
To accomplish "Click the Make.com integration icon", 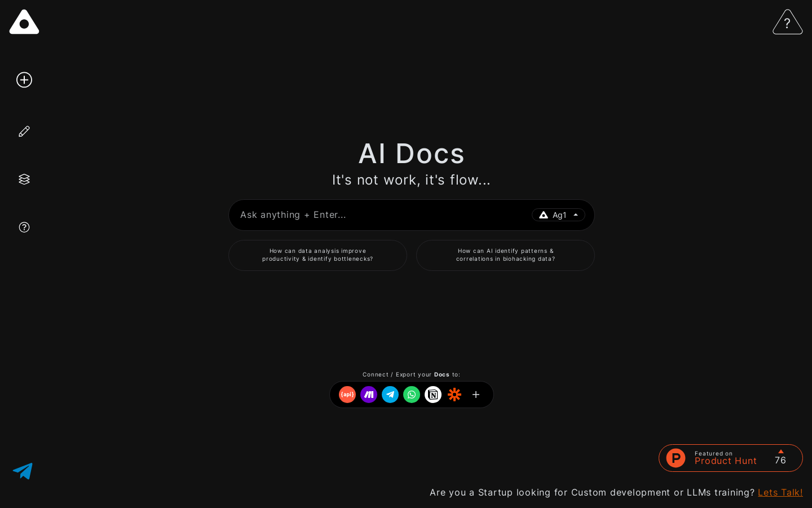I will [x=369, y=395].
